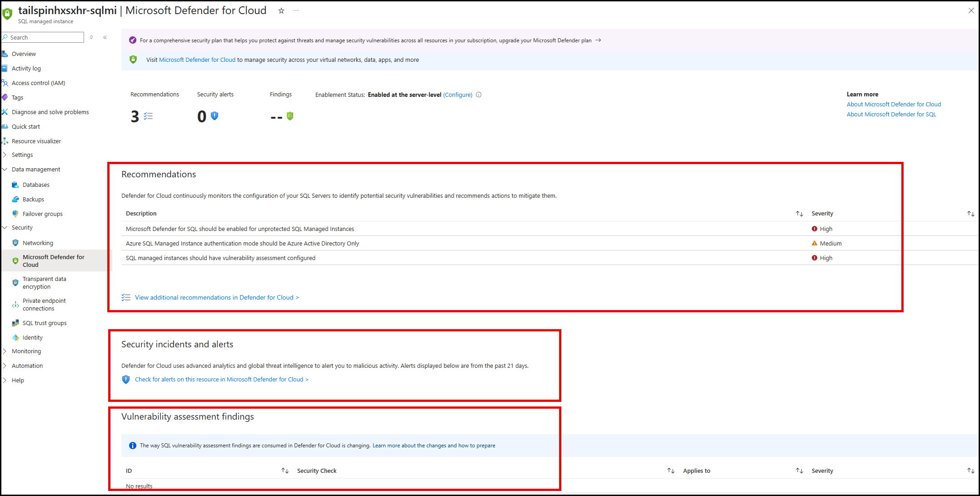Sort recommendations by Description column arrows
This screenshot has width=980, height=496.
tap(799, 214)
